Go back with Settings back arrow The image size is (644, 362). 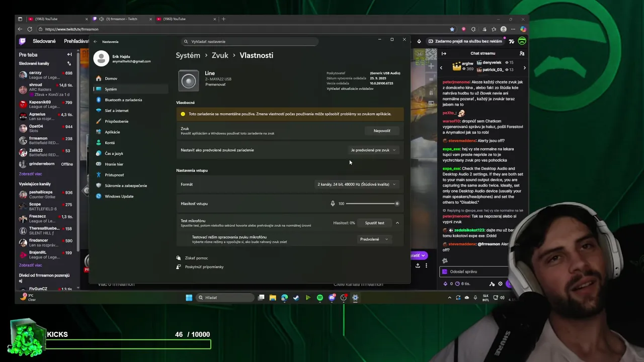(x=95, y=42)
